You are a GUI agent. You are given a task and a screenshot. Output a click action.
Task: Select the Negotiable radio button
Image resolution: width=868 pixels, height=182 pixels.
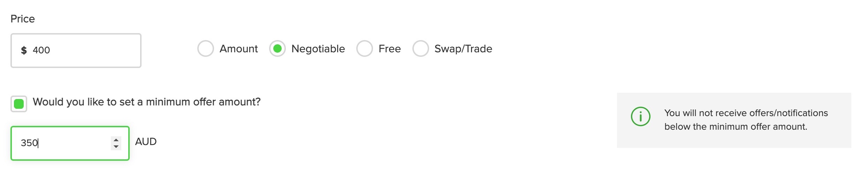click(277, 48)
